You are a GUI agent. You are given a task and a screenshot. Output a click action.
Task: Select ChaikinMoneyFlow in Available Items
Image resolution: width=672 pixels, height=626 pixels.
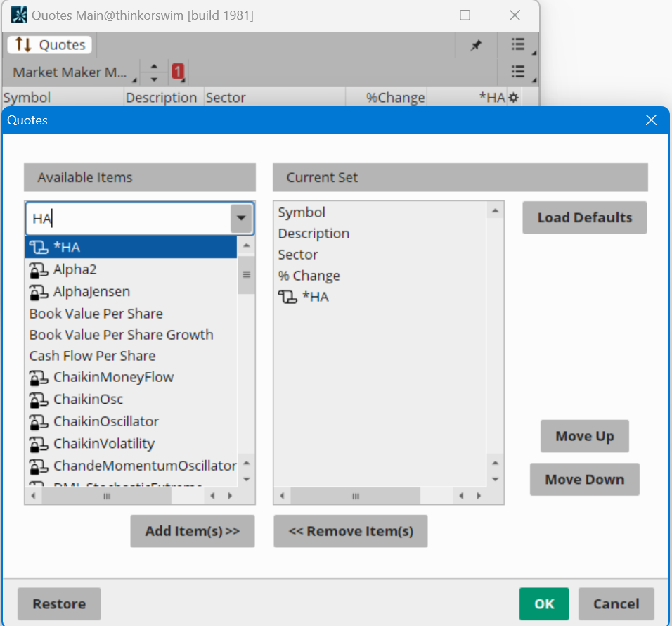131,377
